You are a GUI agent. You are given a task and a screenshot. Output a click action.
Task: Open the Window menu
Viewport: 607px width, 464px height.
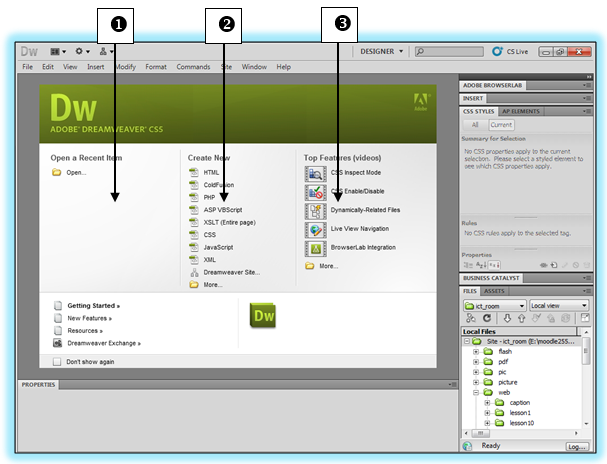[x=254, y=67]
